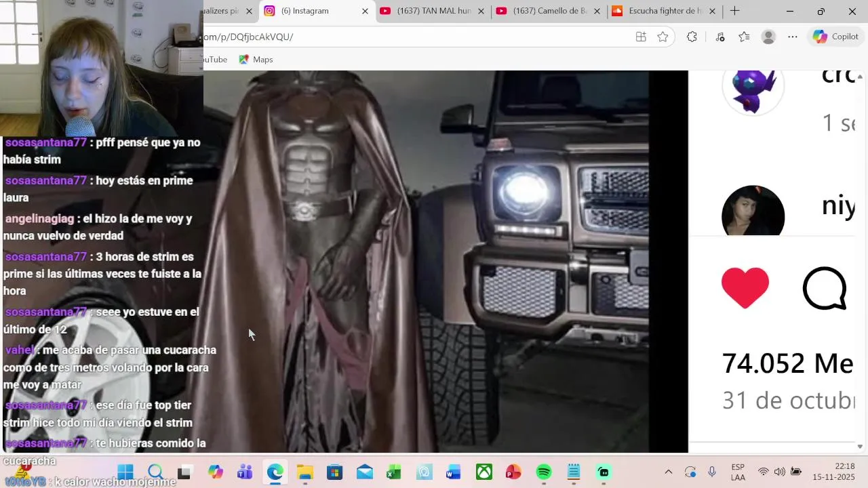The height and width of the screenshot is (488, 868).
Task: Open a new browser tab
Action: 734,11
